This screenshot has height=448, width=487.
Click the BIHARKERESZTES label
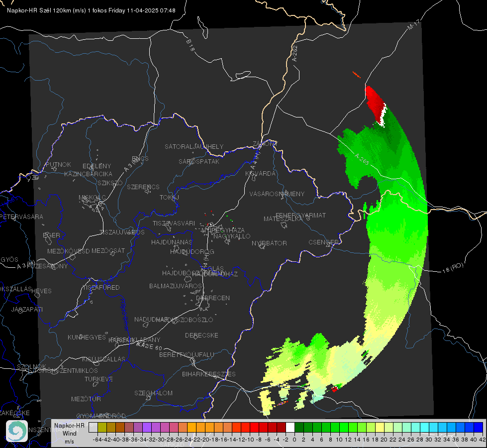(209, 374)
